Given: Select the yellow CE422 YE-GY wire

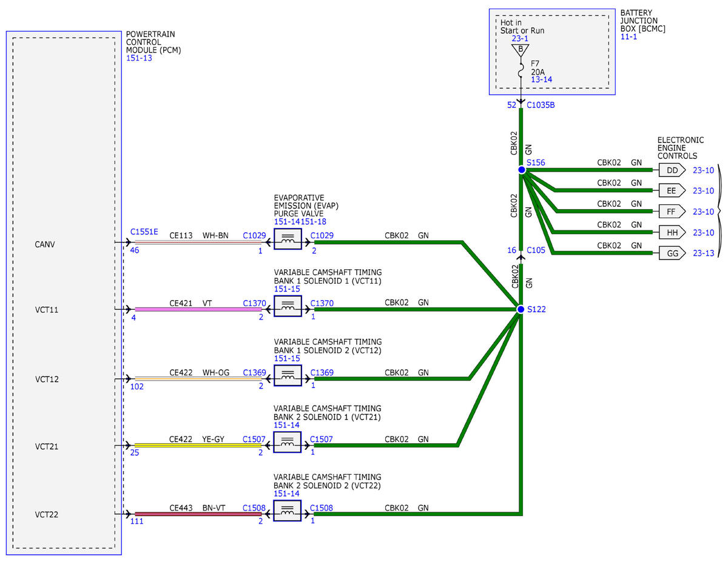Looking at the screenshot, I should (198, 446).
